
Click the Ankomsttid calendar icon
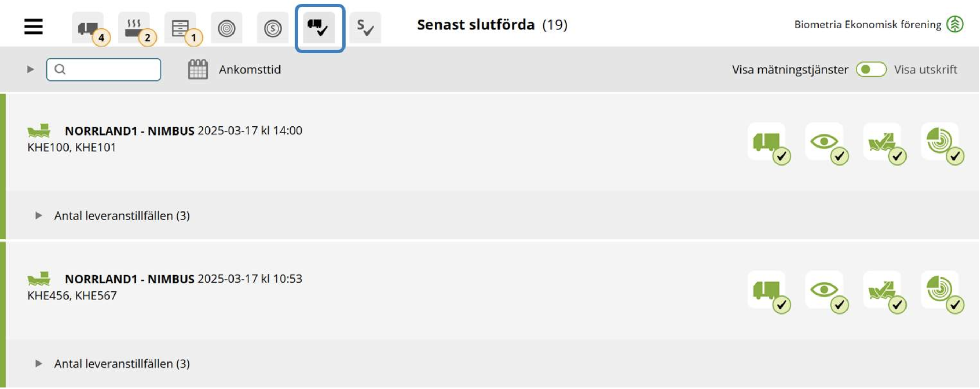(x=198, y=69)
